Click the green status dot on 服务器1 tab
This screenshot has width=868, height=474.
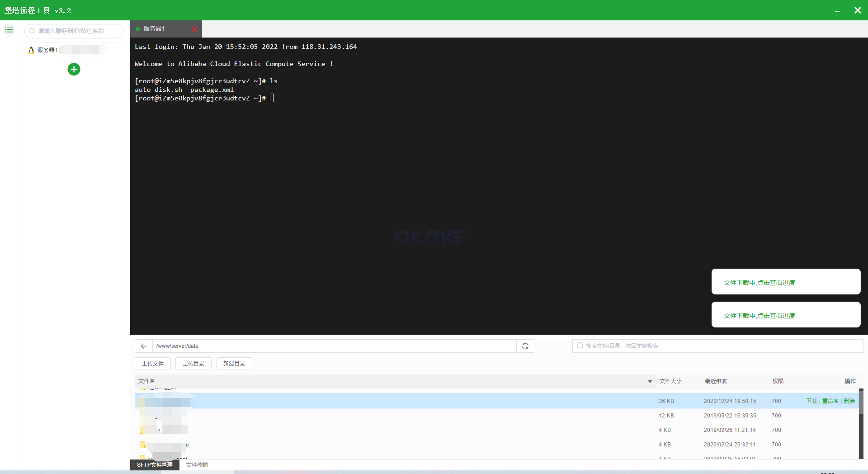(137, 29)
